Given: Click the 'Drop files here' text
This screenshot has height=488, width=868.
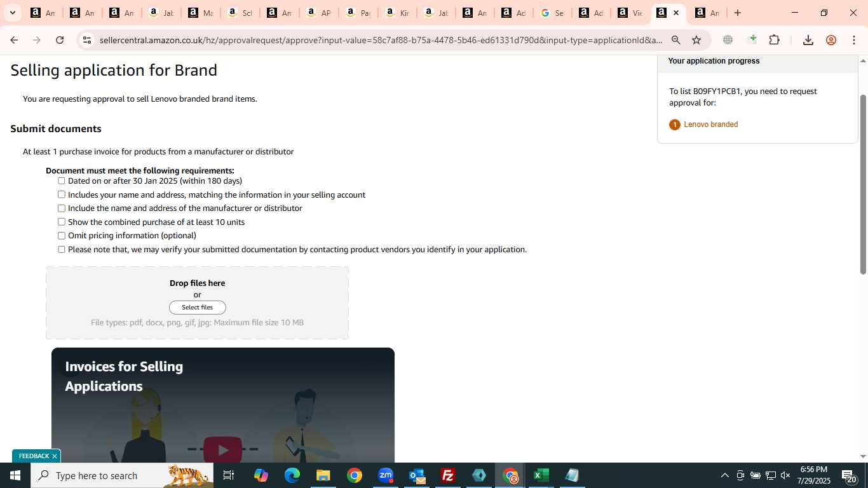Looking at the screenshot, I should (x=197, y=283).
